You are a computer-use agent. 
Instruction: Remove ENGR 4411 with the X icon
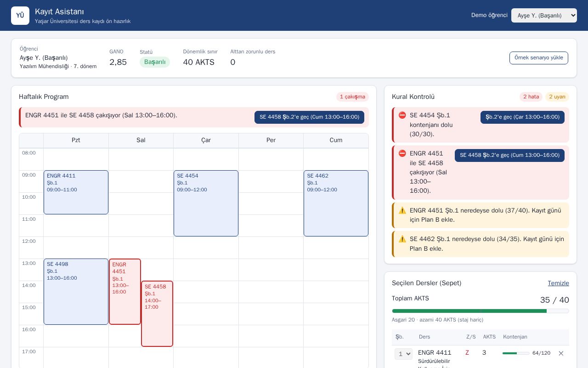pyautogui.click(x=561, y=353)
